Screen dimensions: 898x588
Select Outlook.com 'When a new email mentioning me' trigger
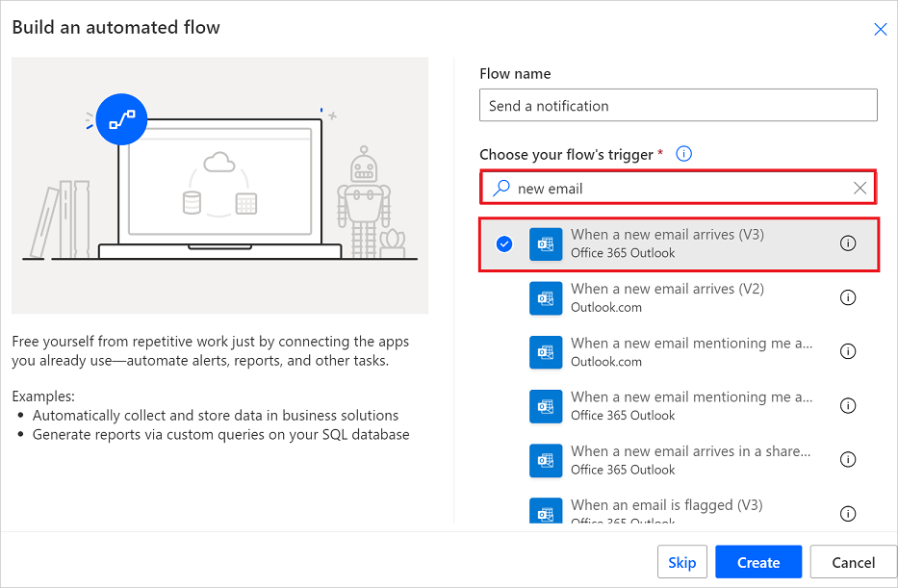pos(679,351)
